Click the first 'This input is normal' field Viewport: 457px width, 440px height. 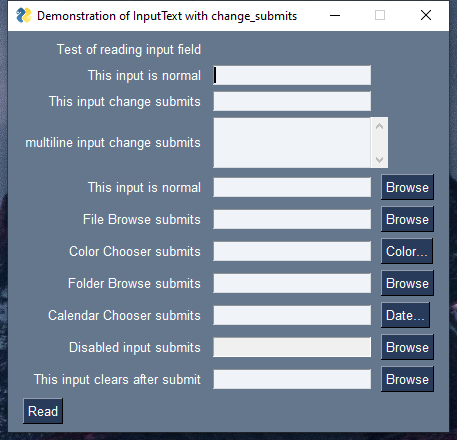point(292,75)
